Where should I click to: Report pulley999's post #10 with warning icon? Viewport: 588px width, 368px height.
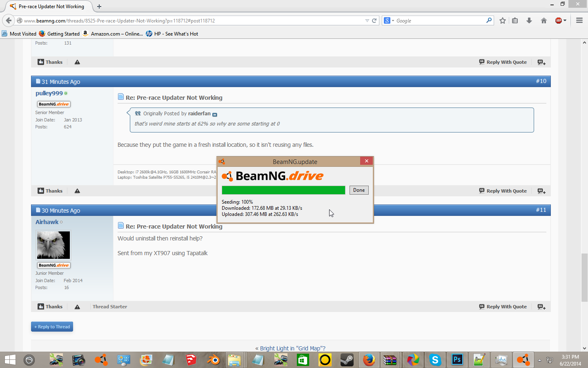tap(77, 191)
